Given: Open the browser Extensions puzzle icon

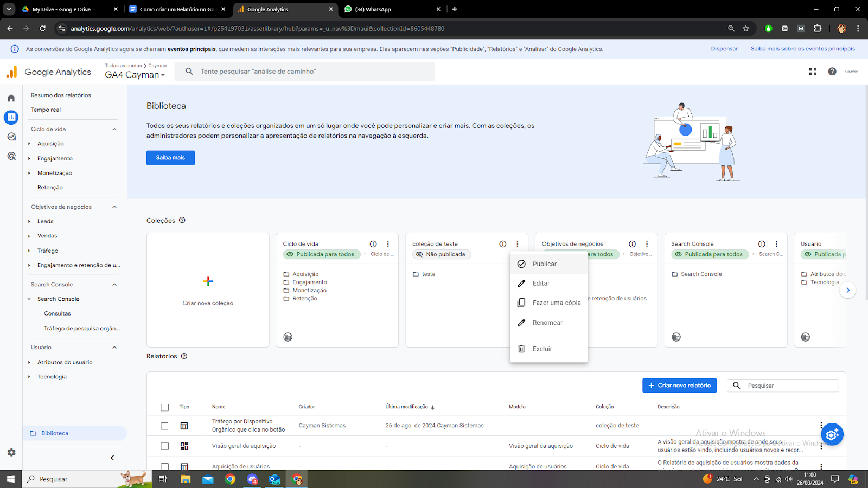Looking at the screenshot, I should (x=818, y=28).
